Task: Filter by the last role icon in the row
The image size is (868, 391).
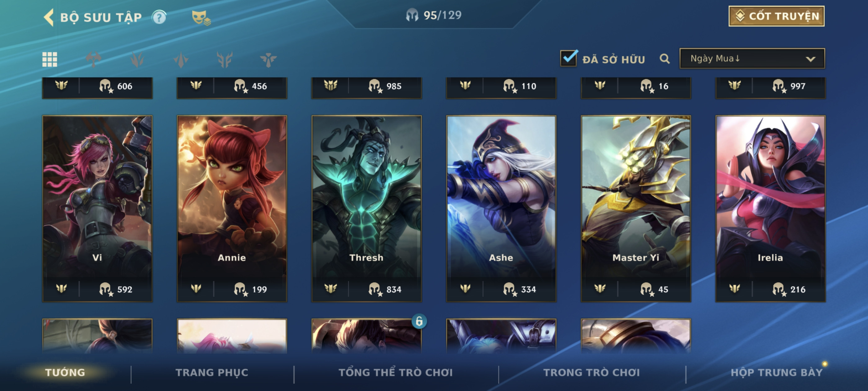Action: tap(268, 60)
